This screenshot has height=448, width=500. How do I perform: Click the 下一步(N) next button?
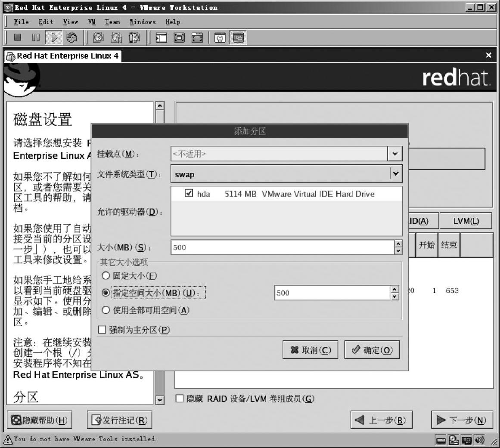tap(462, 420)
